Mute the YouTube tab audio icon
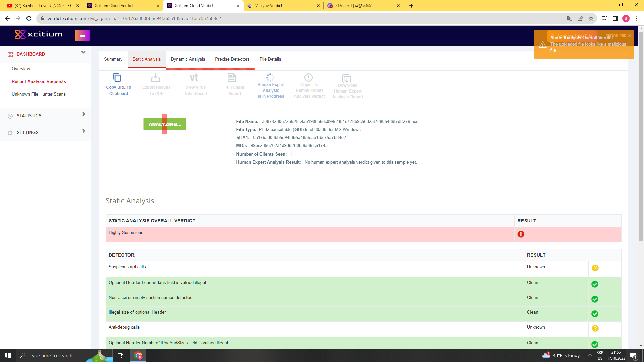The height and width of the screenshot is (362, 644). [69, 6]
